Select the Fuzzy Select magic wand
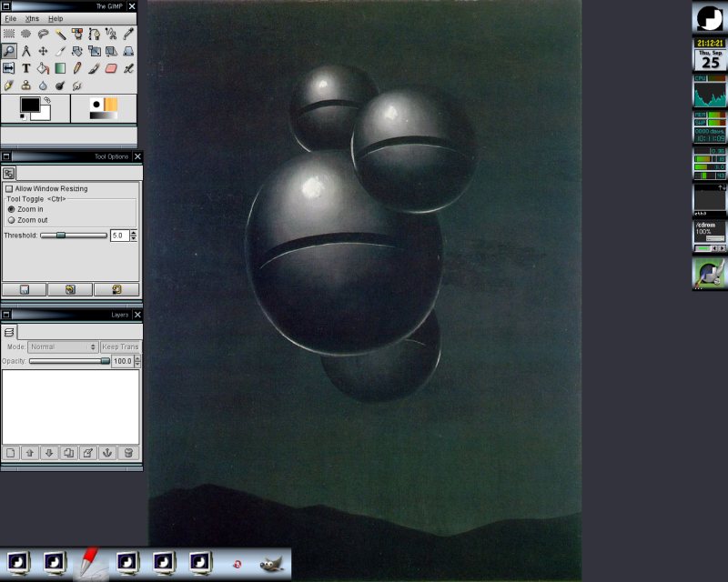Image resolution: width=728 pixels, height=582 pixels. [x=60, y=34]
